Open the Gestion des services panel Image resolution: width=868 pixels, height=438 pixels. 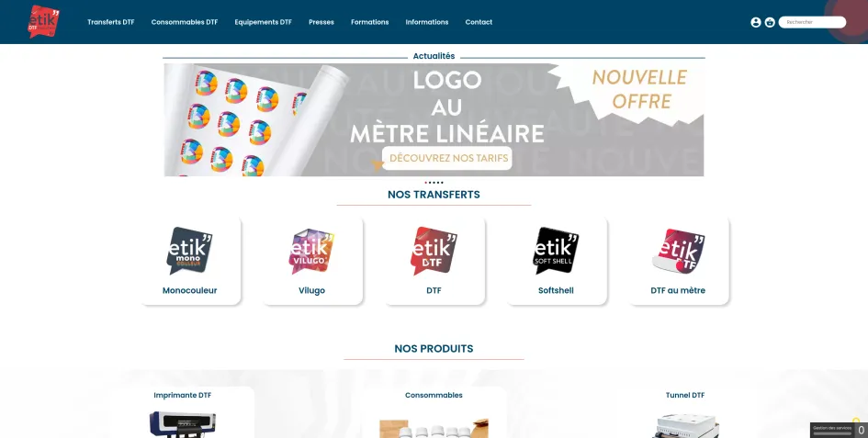click(x=832, y=430)
